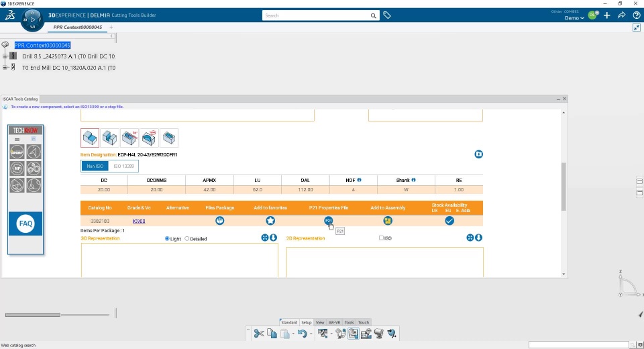Click the compass play button

tap(32, 19)
